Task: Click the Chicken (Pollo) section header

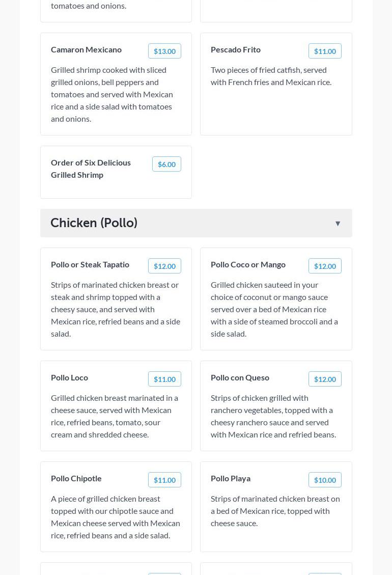Action: tap(94, 223)
